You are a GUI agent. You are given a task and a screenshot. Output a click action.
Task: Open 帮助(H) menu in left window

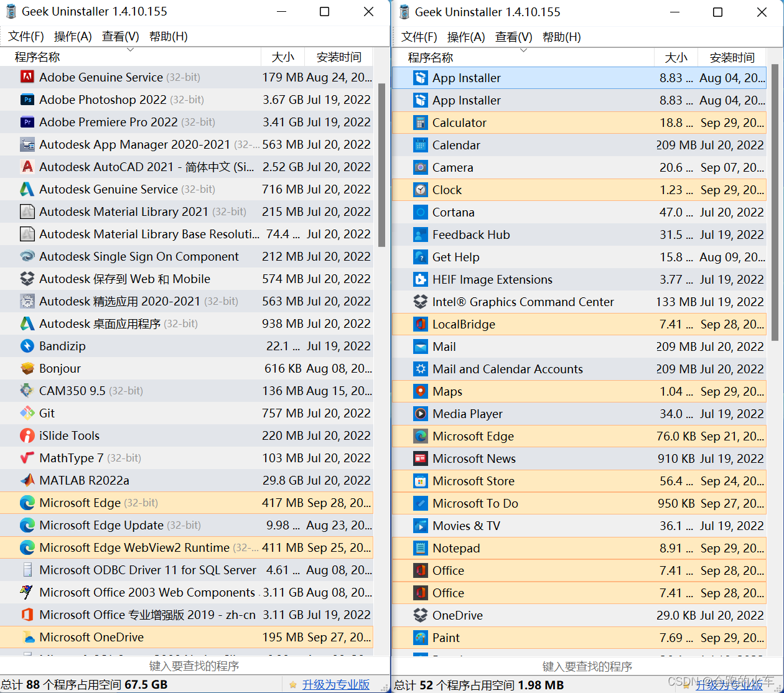coord(169,37)
